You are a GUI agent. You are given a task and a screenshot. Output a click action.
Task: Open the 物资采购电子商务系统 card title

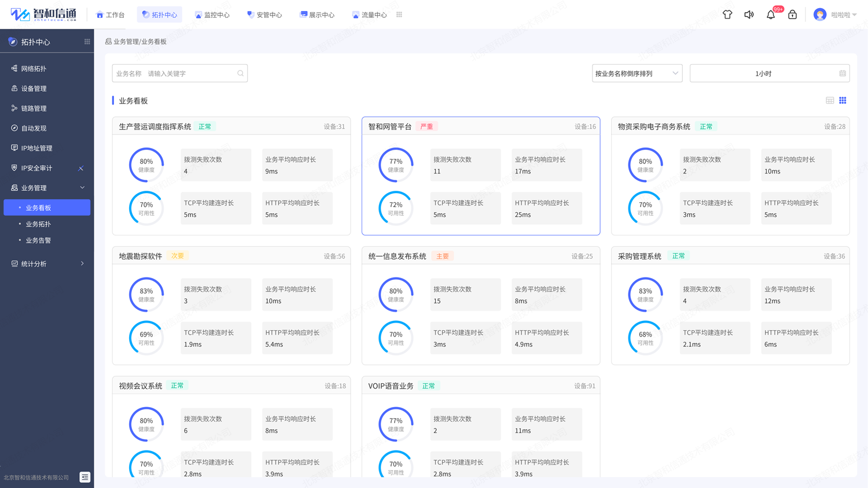[654, 127]
